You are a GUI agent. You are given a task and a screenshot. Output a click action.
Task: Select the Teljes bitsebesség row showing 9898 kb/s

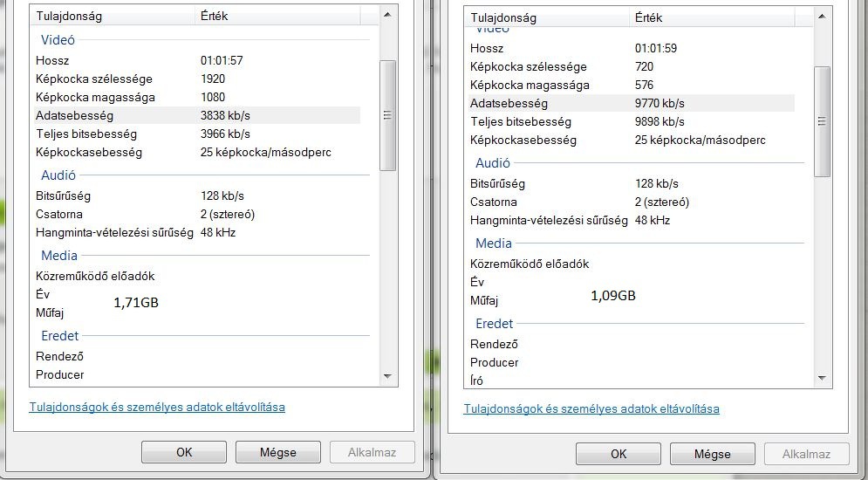pyautogui.click(x=631, y=121)
